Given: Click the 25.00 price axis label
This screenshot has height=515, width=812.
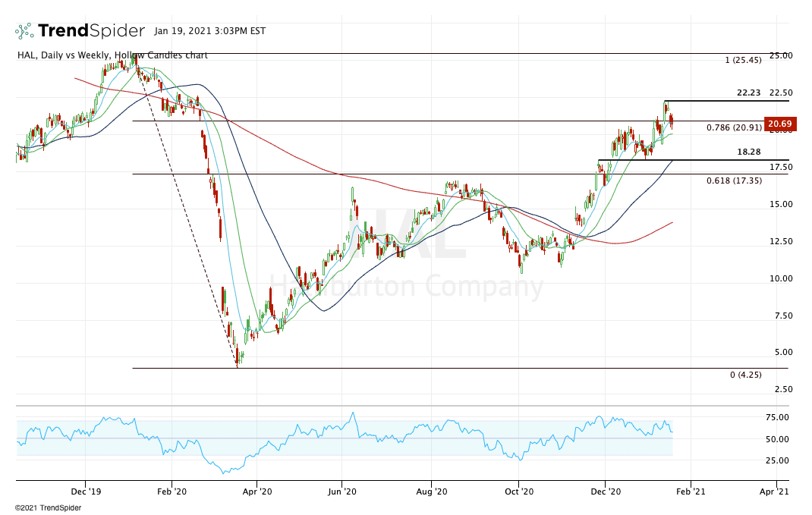Looking at the screenshot, I should click(781, 55).
